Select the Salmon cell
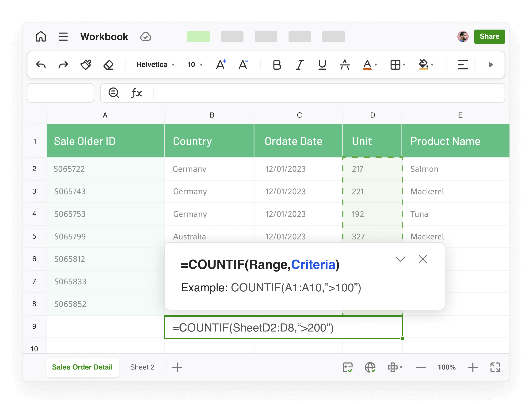 [x=456, y=169]
